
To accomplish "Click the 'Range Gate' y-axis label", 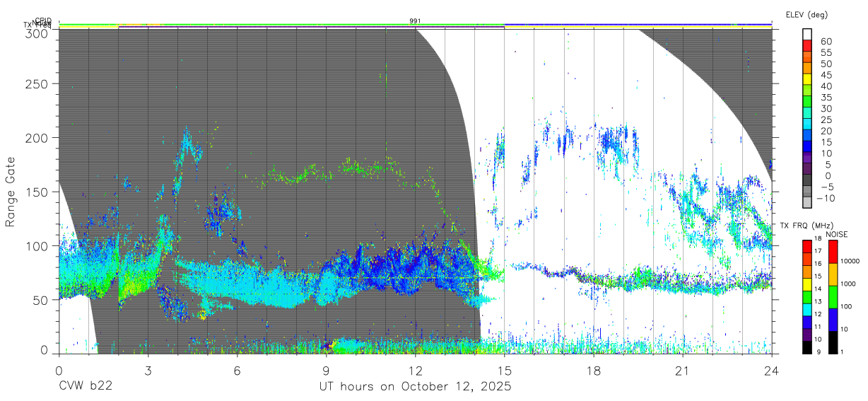I will (11, 192).
